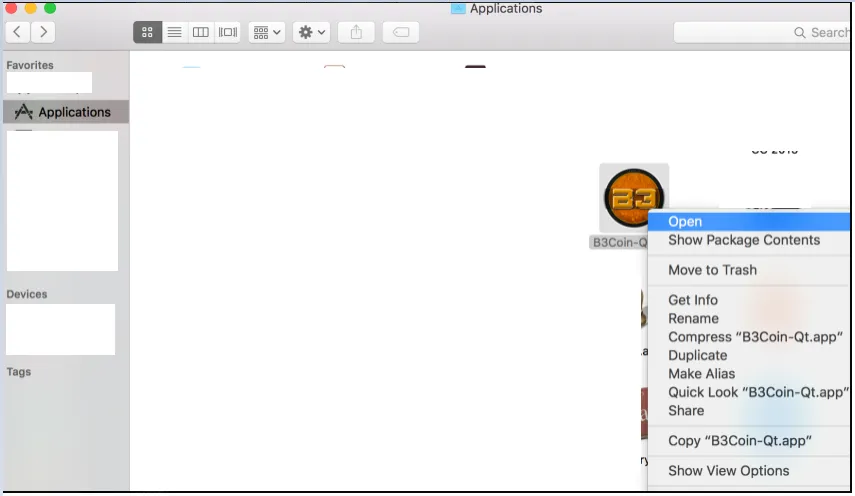
Task: Open the item arrangement dropdown
Action: tap(267, 32)
